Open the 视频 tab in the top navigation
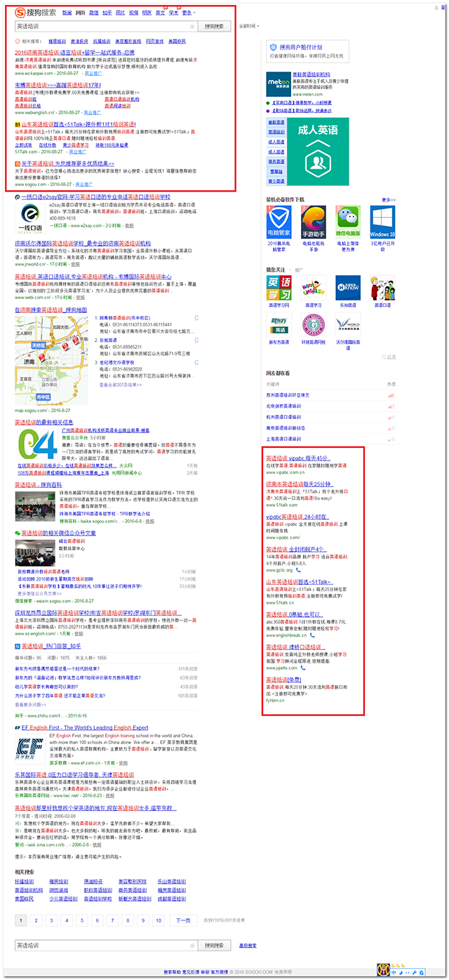449x980 pixels. [133, 13]
